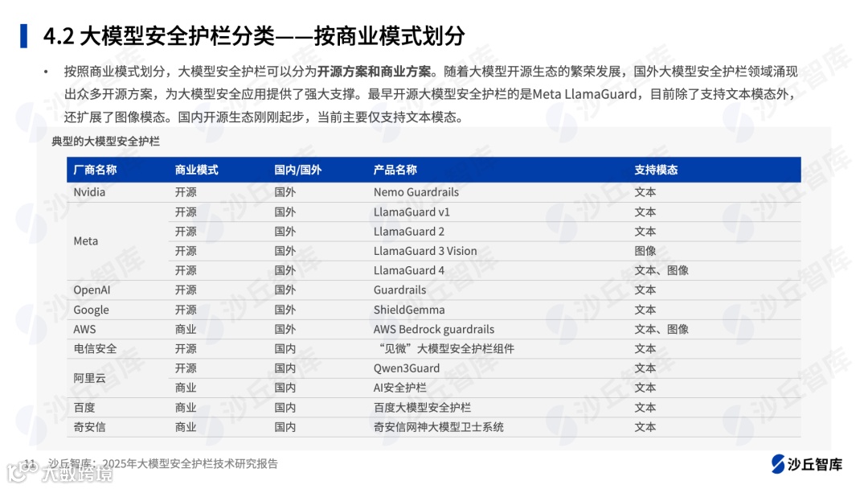This screenshot has height=489, width=868.
Task: Click the 沙丘智库 logo icon at slide footer
Action: point(778,464)
